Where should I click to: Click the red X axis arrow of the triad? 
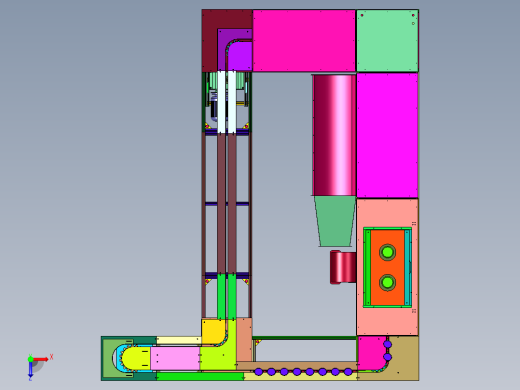click(x=41, y=359)
